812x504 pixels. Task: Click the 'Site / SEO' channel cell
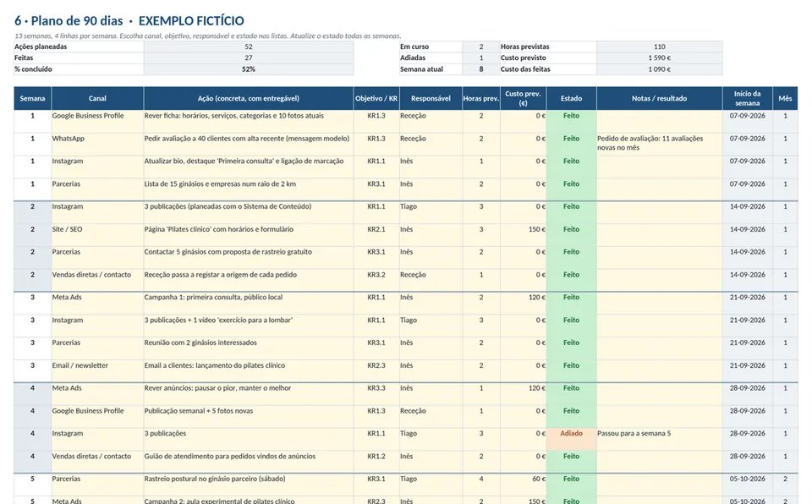click(97, 234)
